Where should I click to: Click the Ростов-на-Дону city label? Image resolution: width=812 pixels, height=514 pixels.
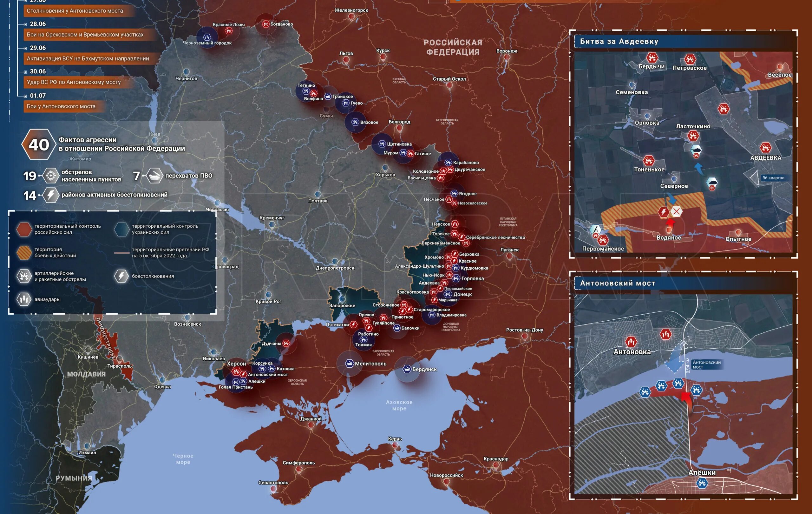click(524, 330)
